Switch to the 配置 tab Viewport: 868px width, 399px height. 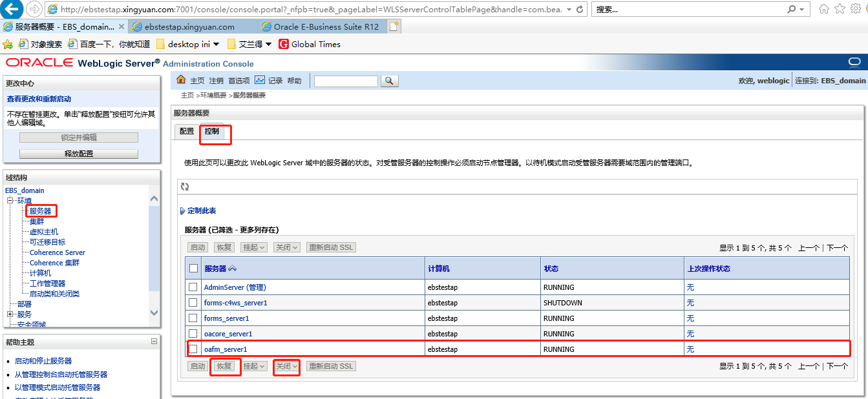coord(186,130)
